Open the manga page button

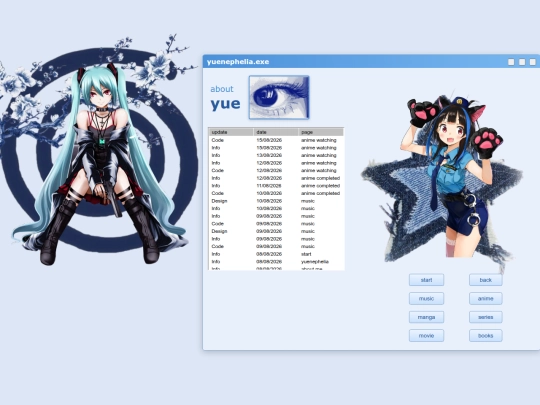pos(426,317)
